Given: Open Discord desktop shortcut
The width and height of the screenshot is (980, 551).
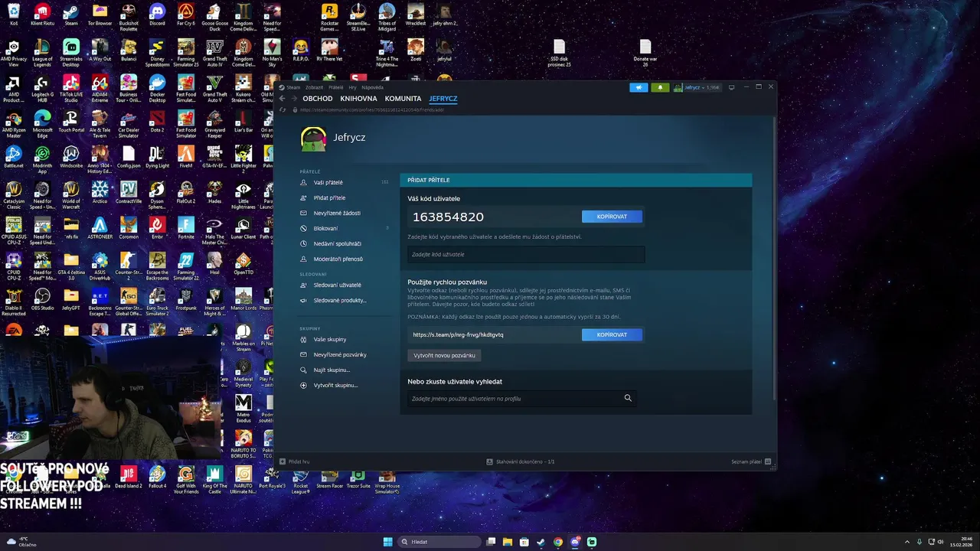Looking at the screenshot, I should pos(157,15).
